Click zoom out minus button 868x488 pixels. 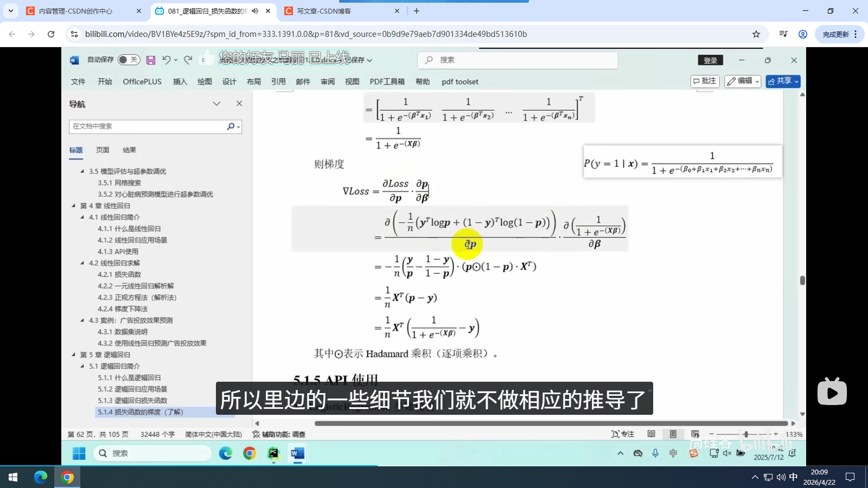pos(712,434)
